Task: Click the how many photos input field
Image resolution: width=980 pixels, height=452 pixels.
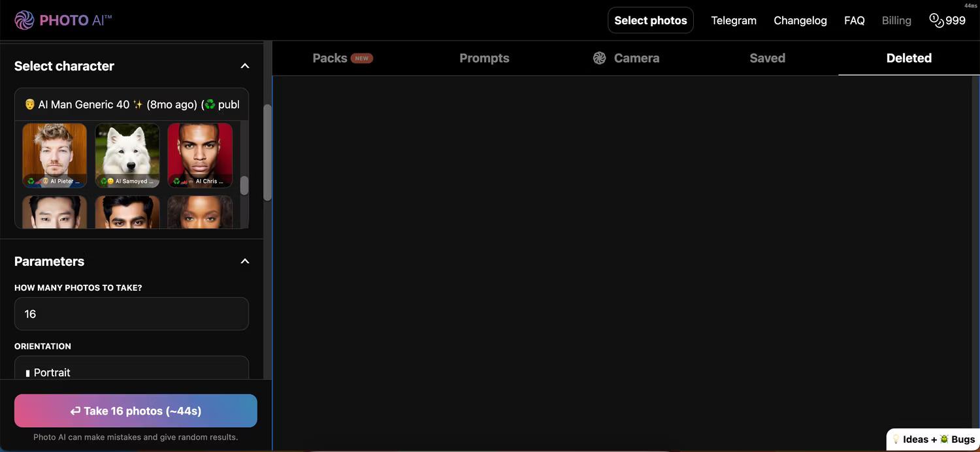Action: coord(131,314)
